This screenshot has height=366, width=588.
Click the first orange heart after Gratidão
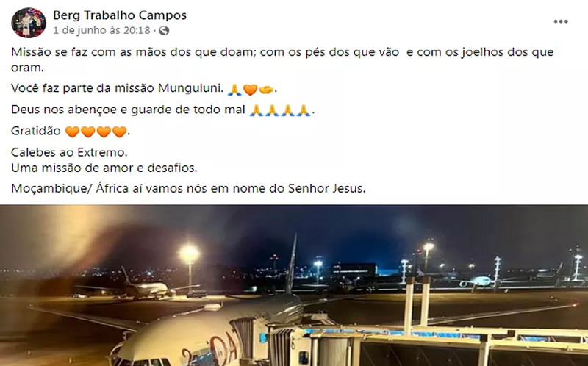tap(72, 132)
